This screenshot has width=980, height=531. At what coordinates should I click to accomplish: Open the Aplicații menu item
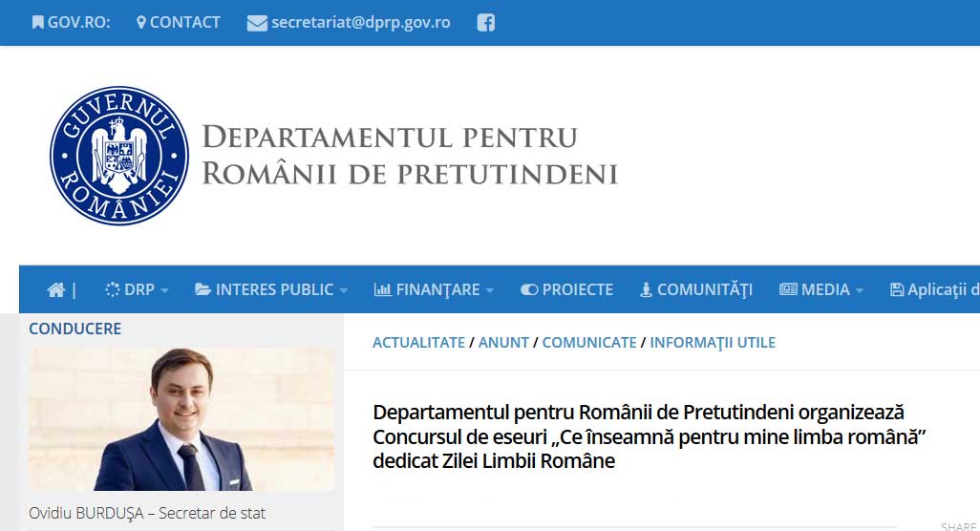point(943,290)
